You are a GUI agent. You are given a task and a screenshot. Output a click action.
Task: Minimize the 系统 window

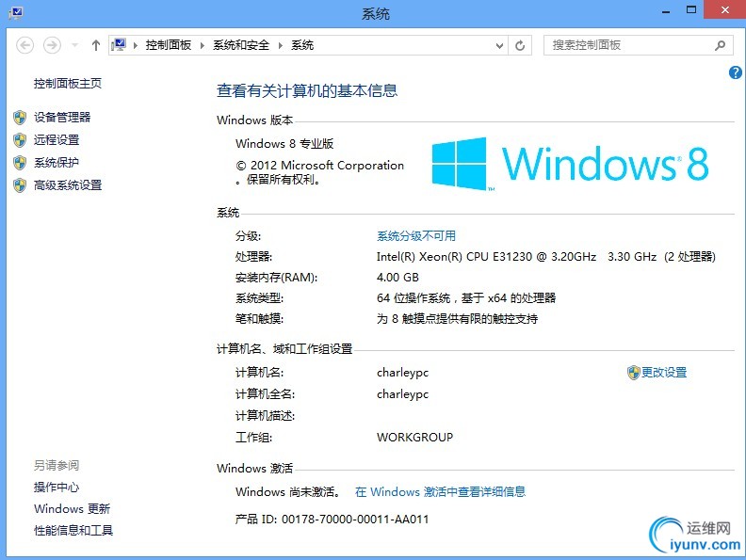pyautogui.click(x=666, y=10)
